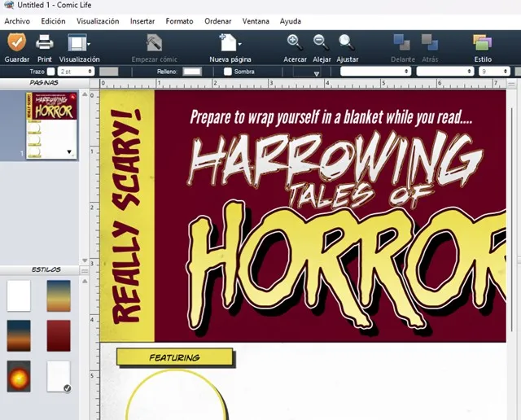The width and height of the screenshot is (521, 420).
Task: Zoom out with Alejar magnifier
Action: (x=321, y=42)
